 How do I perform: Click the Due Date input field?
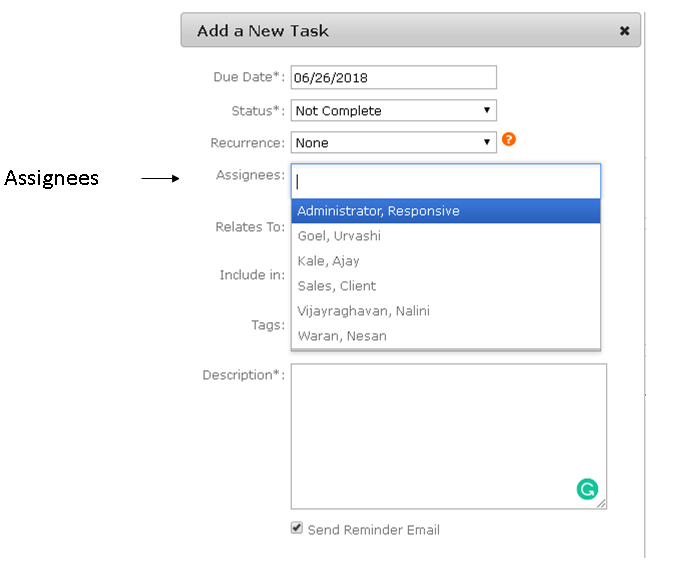point(393,78)
